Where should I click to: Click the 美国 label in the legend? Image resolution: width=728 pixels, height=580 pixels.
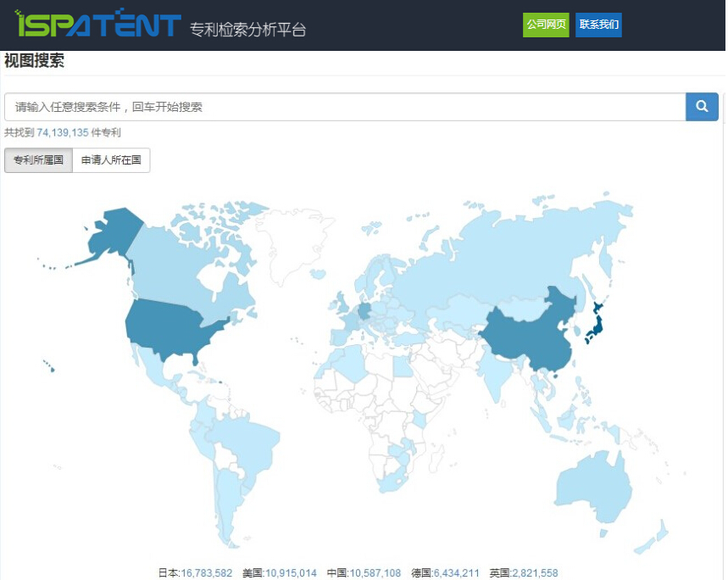pos(253,573)
